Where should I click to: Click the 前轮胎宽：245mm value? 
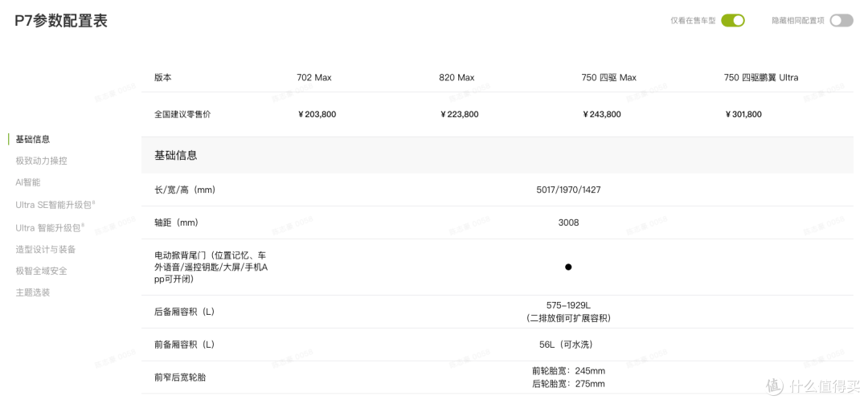point(568,371)
